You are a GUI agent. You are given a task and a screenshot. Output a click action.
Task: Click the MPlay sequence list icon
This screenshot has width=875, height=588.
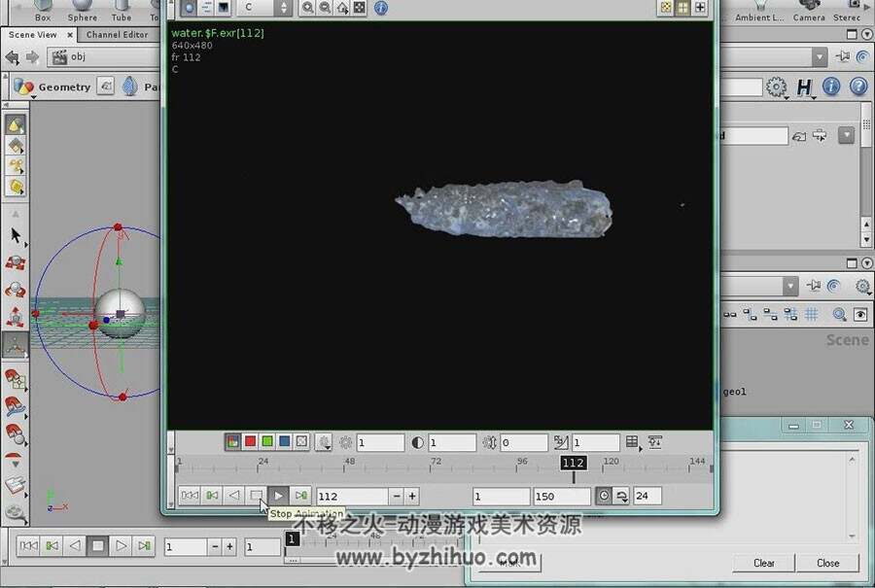[x=206, y=8]
